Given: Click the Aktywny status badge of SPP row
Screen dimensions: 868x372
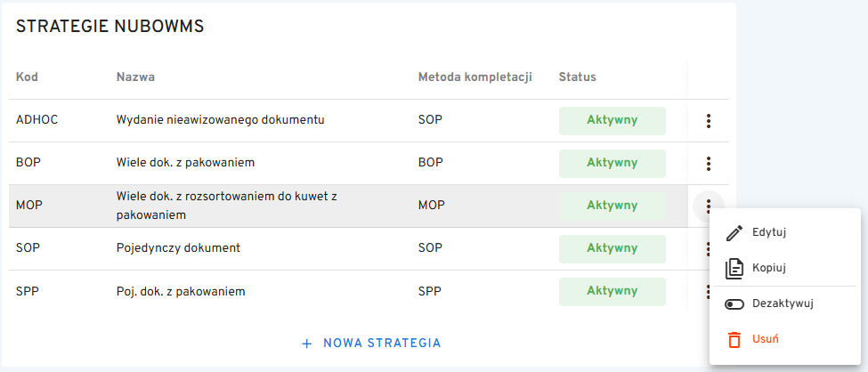Looking at the screenshot, I should tap(612, 291).
